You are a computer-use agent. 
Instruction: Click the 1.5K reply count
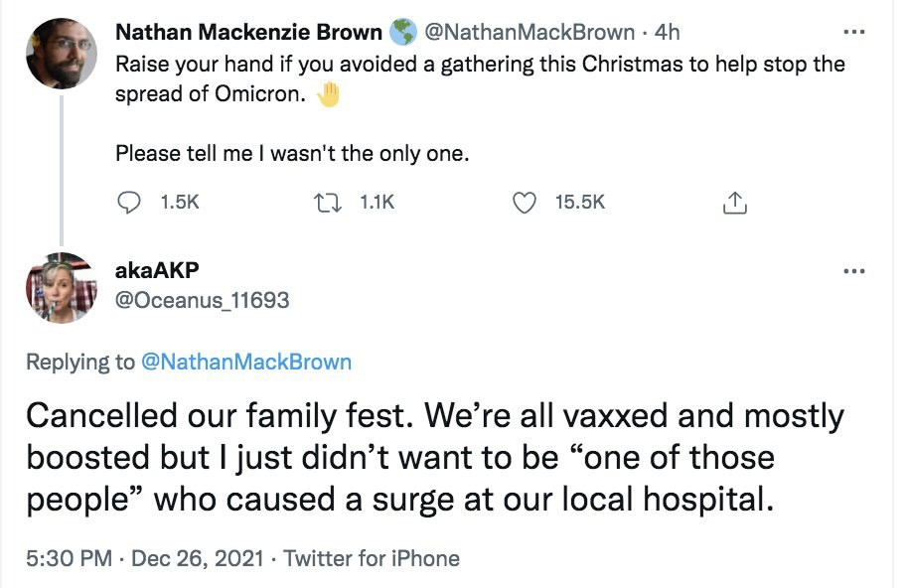180,202
